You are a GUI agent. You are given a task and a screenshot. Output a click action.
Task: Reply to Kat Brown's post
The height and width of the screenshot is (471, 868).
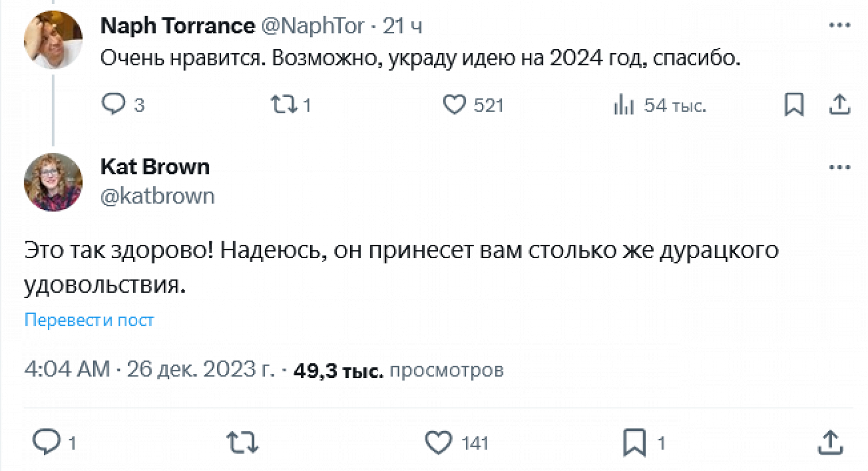pos(46,442)
